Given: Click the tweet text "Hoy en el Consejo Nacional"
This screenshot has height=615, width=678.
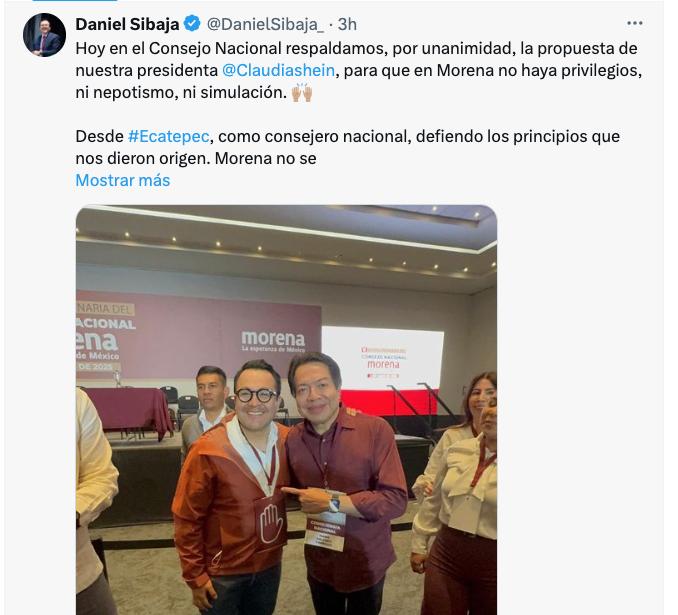Looking at the screenshot, I should coord(179,48).
